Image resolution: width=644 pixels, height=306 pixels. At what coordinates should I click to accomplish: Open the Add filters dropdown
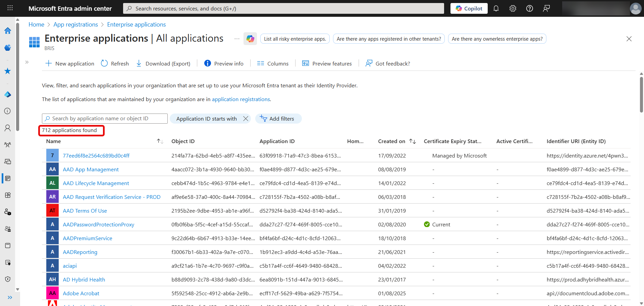click(x=278, y=118)
